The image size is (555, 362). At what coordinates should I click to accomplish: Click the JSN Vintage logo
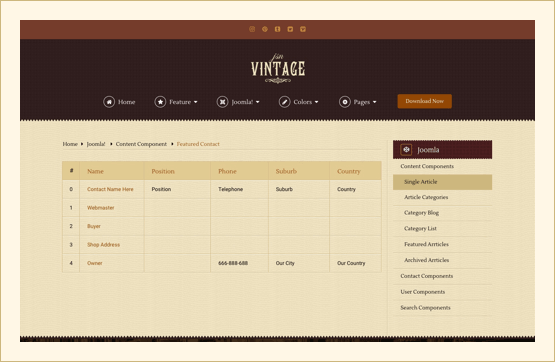coord(278,68)
